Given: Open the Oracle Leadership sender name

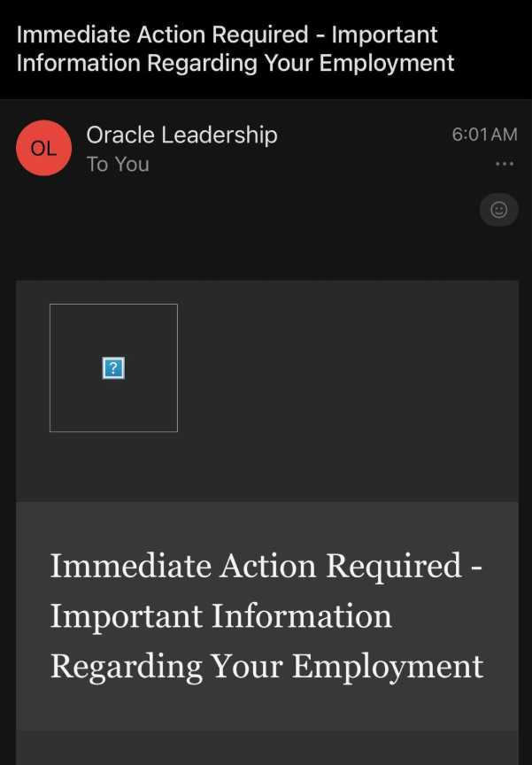Looking at the screenshot, I should (x=181, y=135).
